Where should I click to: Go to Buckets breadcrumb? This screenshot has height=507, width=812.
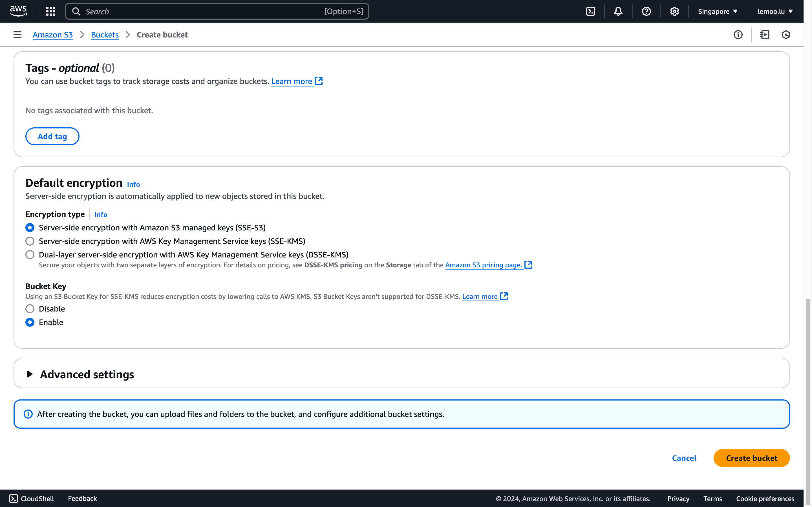[105, 35]
